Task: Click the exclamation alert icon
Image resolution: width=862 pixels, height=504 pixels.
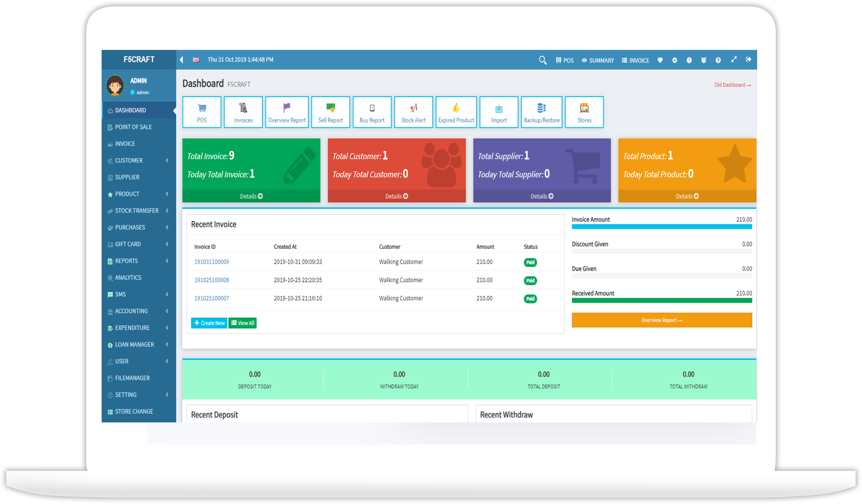Action: (689, 60)
